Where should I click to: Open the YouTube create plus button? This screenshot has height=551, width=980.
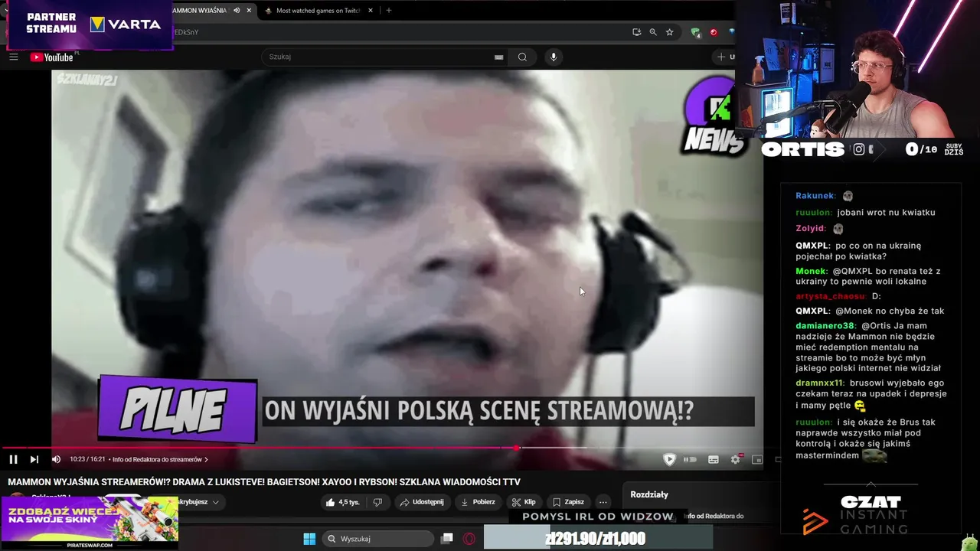click(724, 57)
